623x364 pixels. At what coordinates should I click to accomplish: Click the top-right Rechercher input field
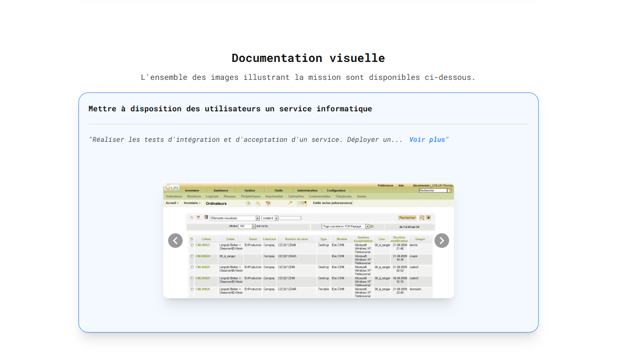(433, 191)
